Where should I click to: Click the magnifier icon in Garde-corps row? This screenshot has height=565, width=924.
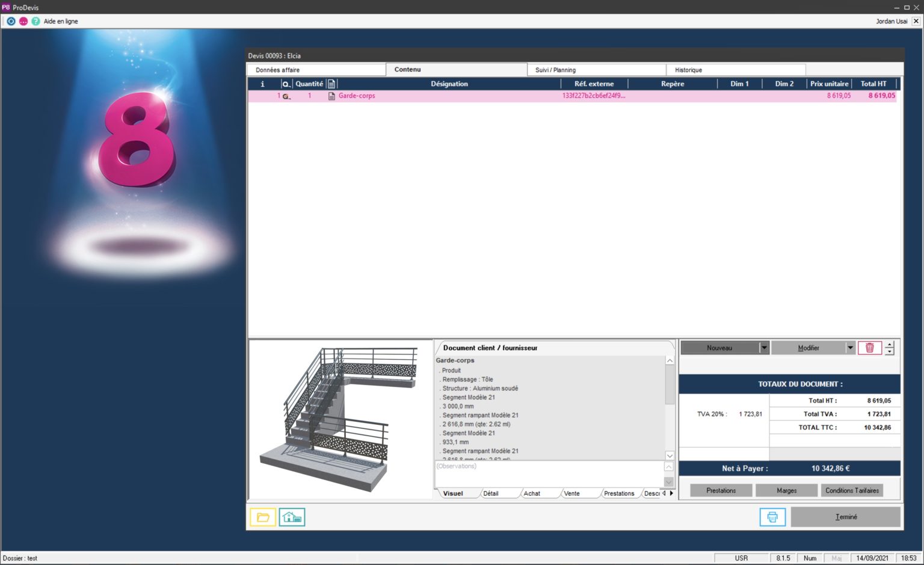pyautogui.click(x=286, y=96)
